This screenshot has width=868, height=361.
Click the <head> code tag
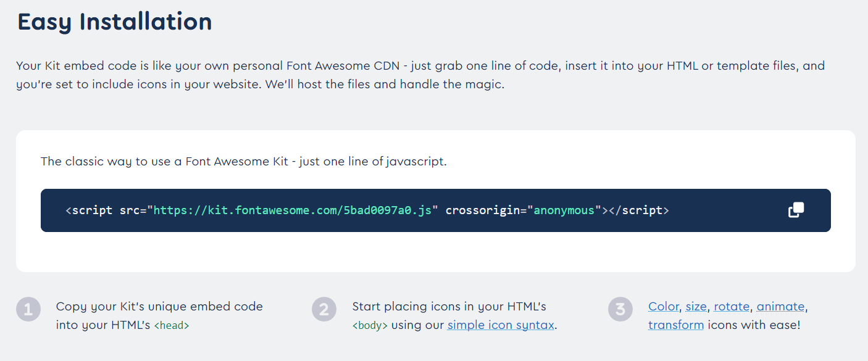[x=172, y=326]
